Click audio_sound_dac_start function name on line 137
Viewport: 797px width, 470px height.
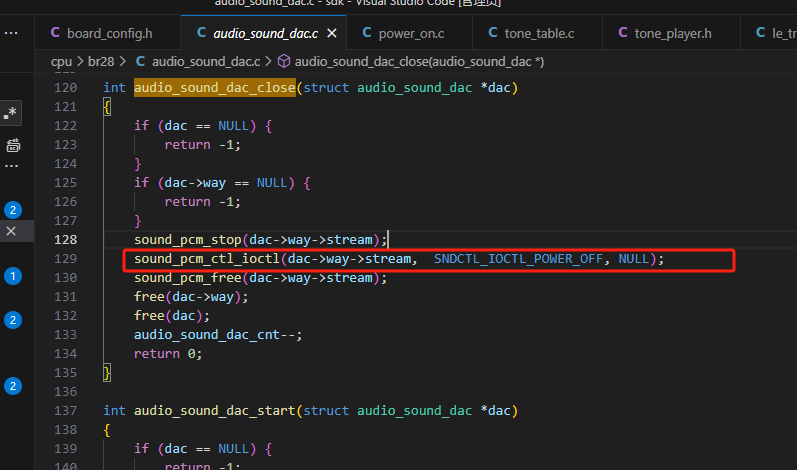[x=214, y=411]
